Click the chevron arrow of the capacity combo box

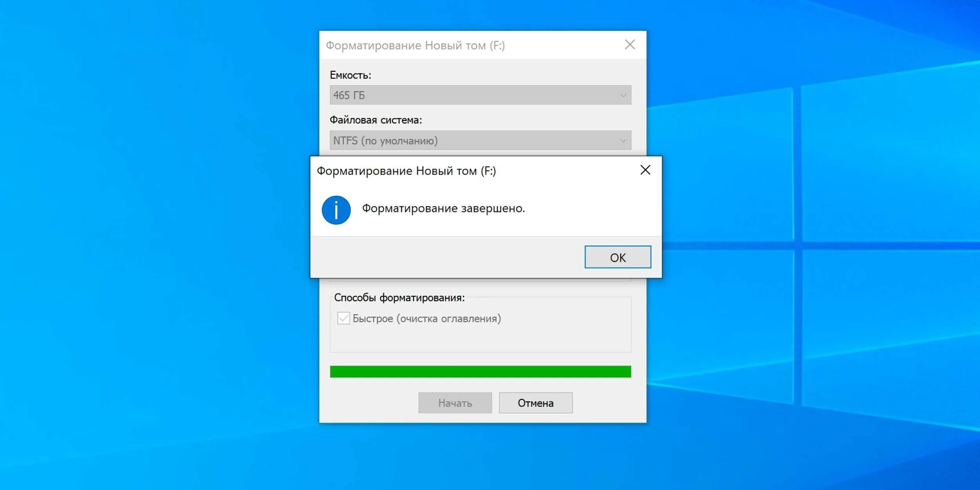(x=623, y=95)
